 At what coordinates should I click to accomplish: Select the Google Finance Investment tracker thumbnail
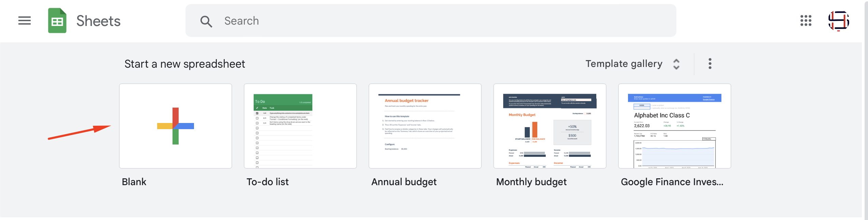click(x=675, y=126)
